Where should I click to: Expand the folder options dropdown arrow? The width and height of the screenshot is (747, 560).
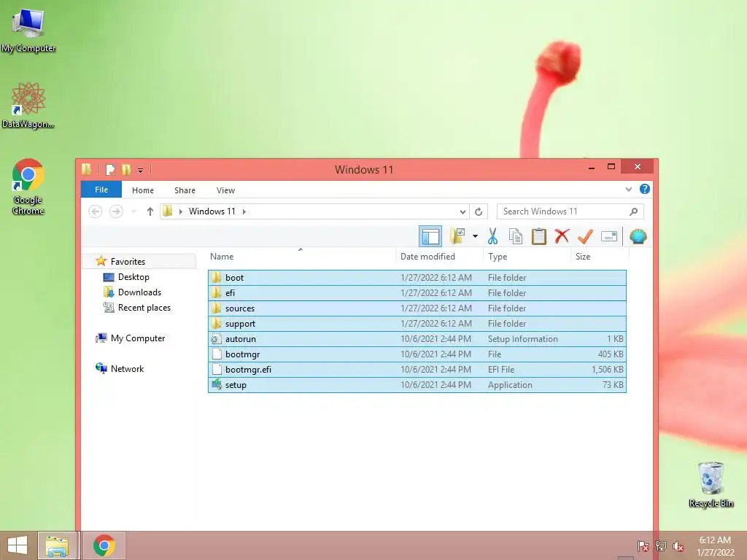pos(475,236)
